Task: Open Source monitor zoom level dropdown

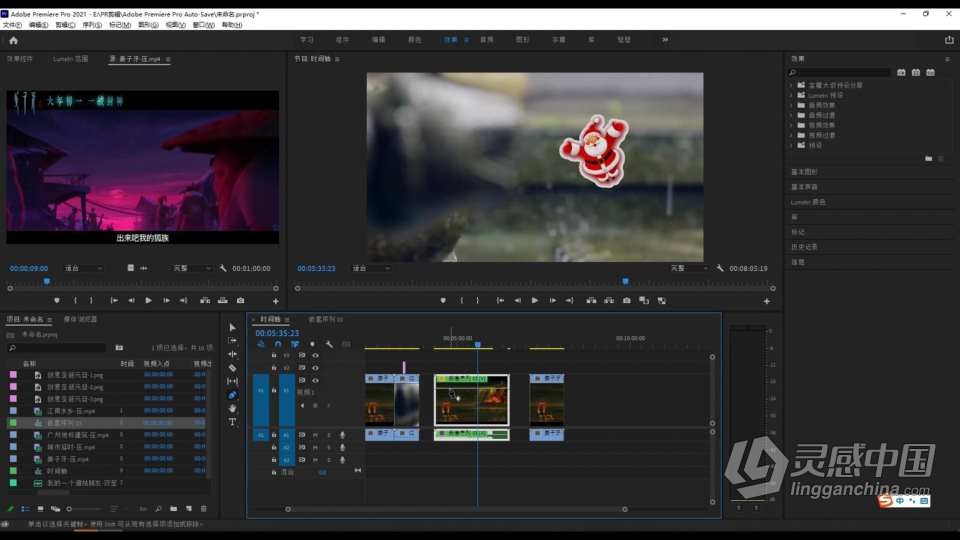Action: (x=83, y=268)
